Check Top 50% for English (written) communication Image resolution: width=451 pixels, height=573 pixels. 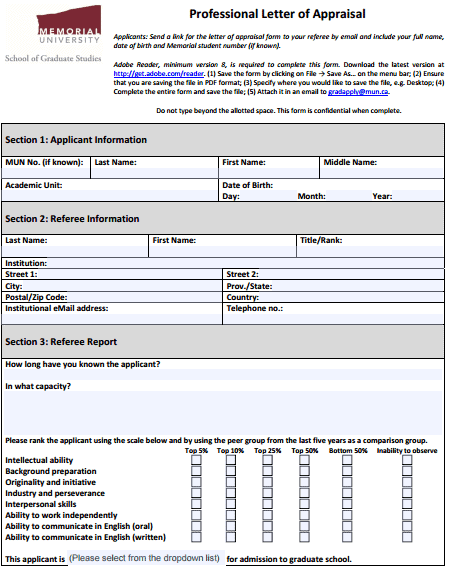pyautogui.click(x=304, y=537)
